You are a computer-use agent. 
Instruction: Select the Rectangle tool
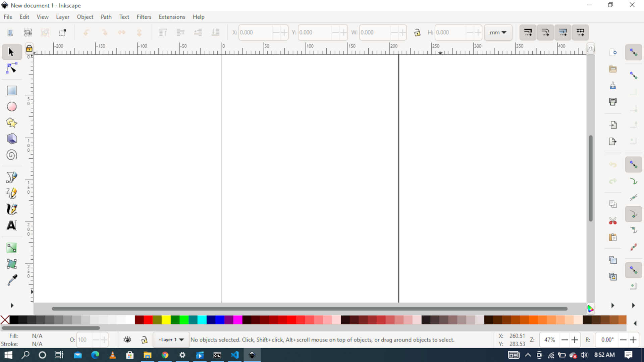(12, 90)
